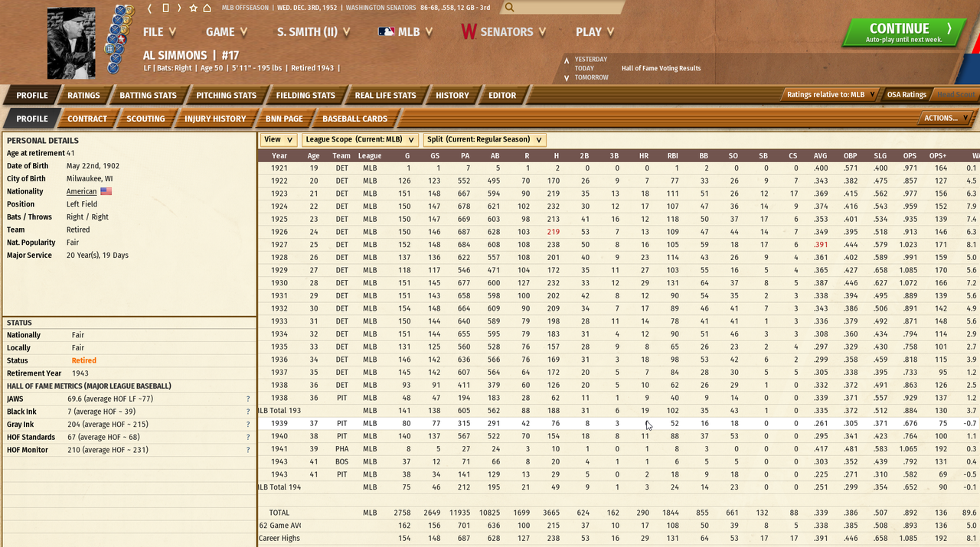Image resolution: width=980 pixels, height=547 pixels.
Task: Open the ACTIONS dropdown
Action: (x=946, y=118)
